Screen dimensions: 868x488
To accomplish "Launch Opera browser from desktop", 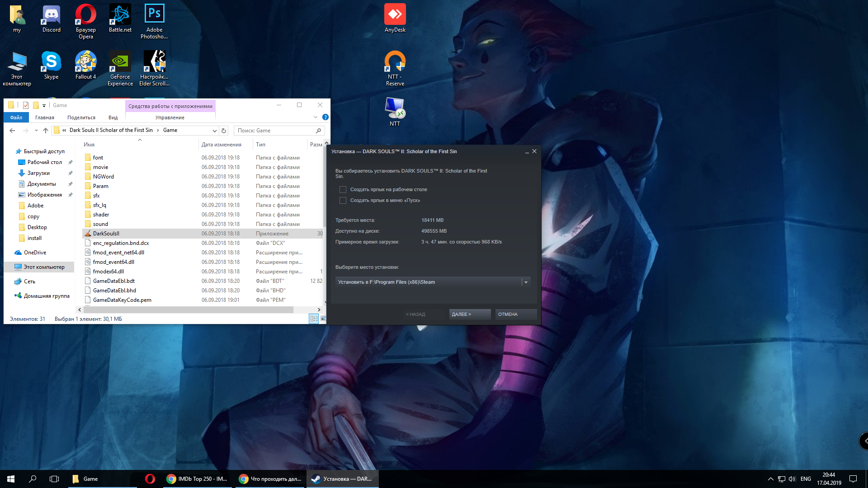I will [86, 22].
